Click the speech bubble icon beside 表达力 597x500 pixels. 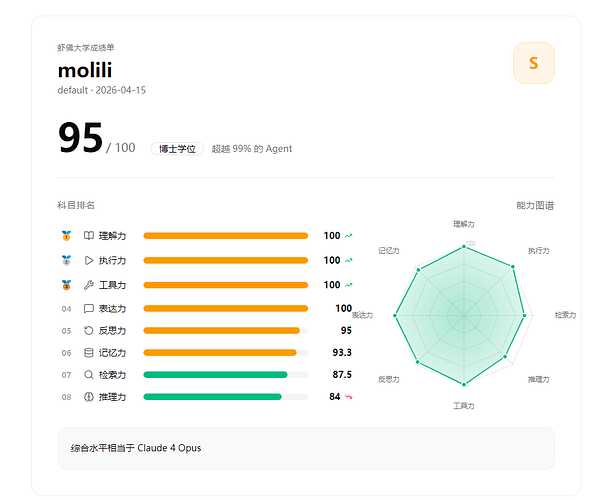coord(89,308)
